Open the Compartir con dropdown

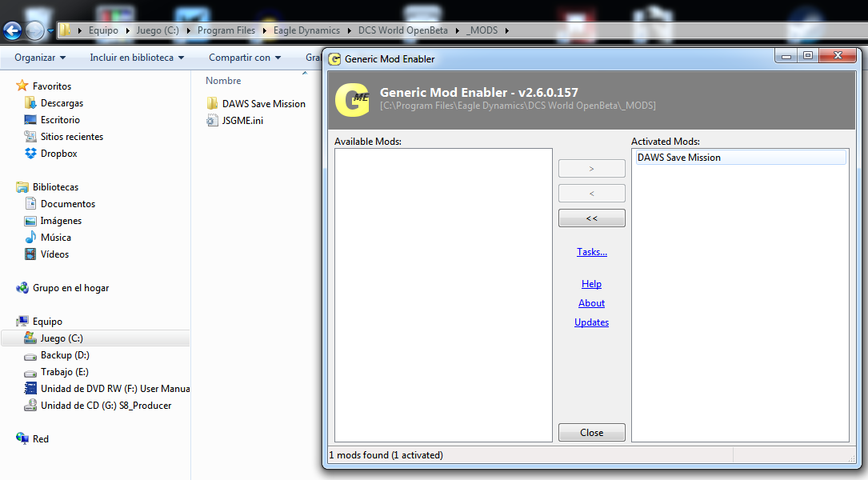click(x=245, y=58)
